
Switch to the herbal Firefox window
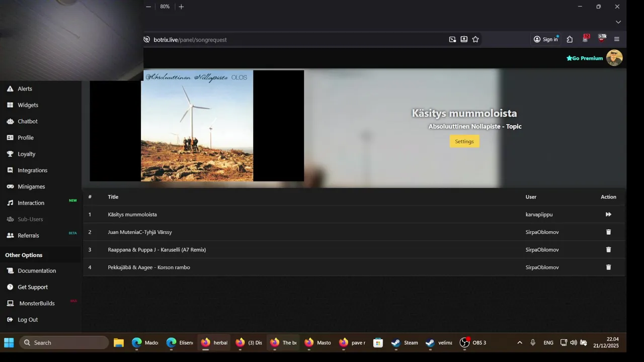[214, 342]
